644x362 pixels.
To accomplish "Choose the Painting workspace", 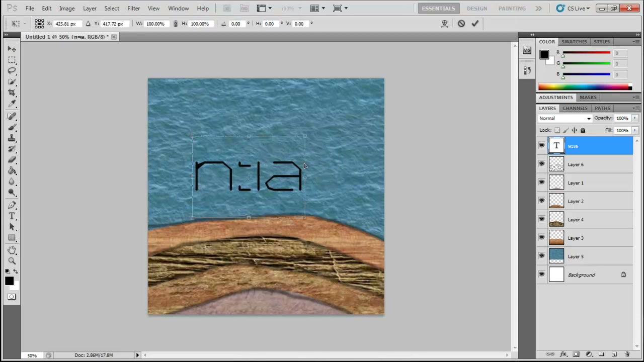I will coord(512,9).
